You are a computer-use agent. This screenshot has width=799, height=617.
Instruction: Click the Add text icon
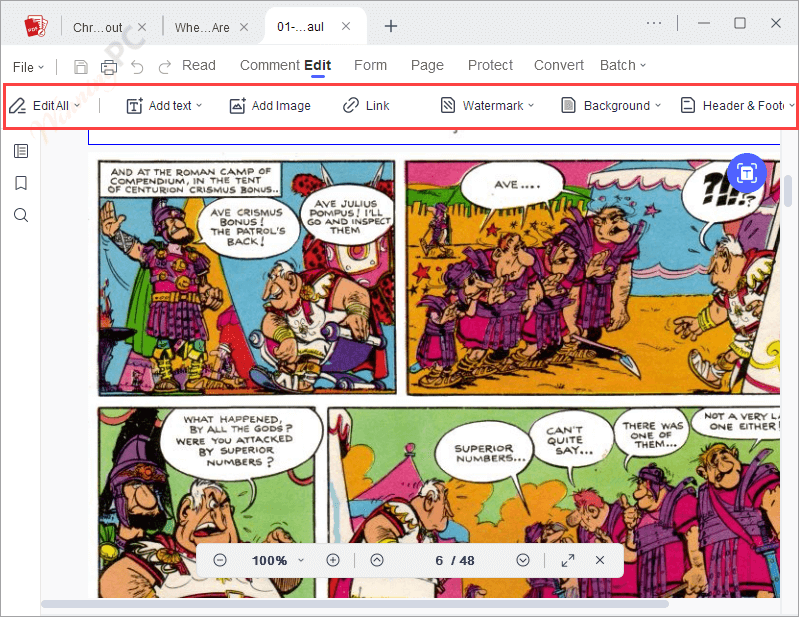tap(134, 105)
